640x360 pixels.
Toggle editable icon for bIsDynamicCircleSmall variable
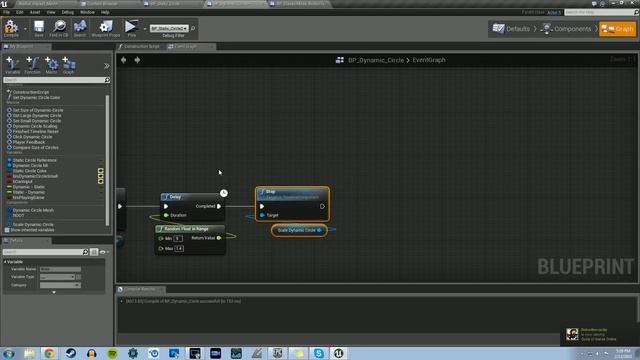click(100, 176)
